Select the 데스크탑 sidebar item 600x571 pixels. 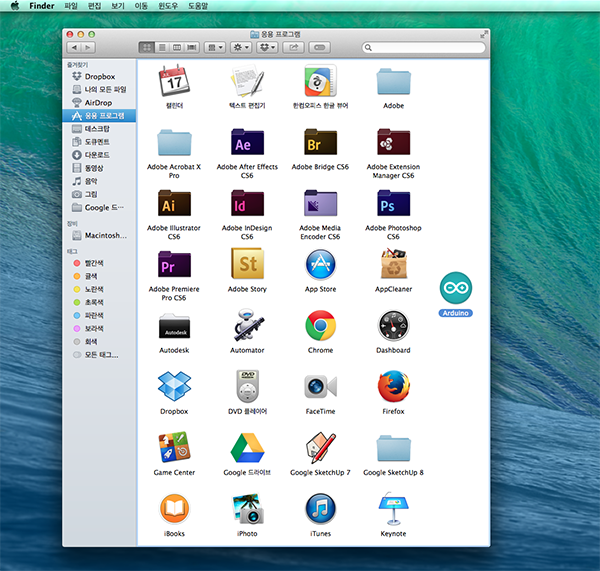coord(99,129)
